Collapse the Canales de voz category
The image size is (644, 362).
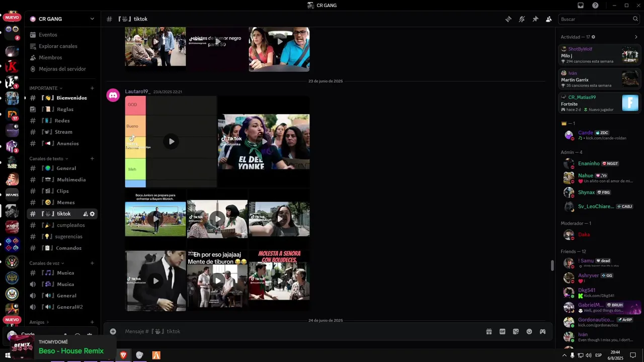tap(47, 263)
